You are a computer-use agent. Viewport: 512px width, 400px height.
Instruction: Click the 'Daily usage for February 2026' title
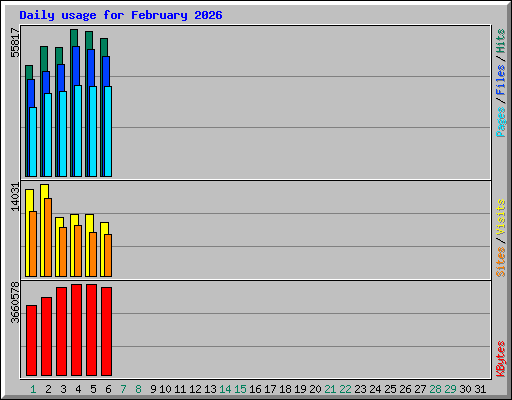pyautogui.click(x=121, y=15)
